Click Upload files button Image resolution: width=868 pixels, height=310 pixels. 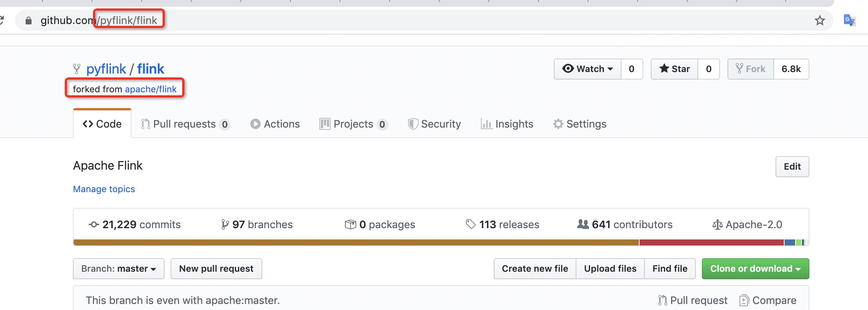tap(610, 269)
